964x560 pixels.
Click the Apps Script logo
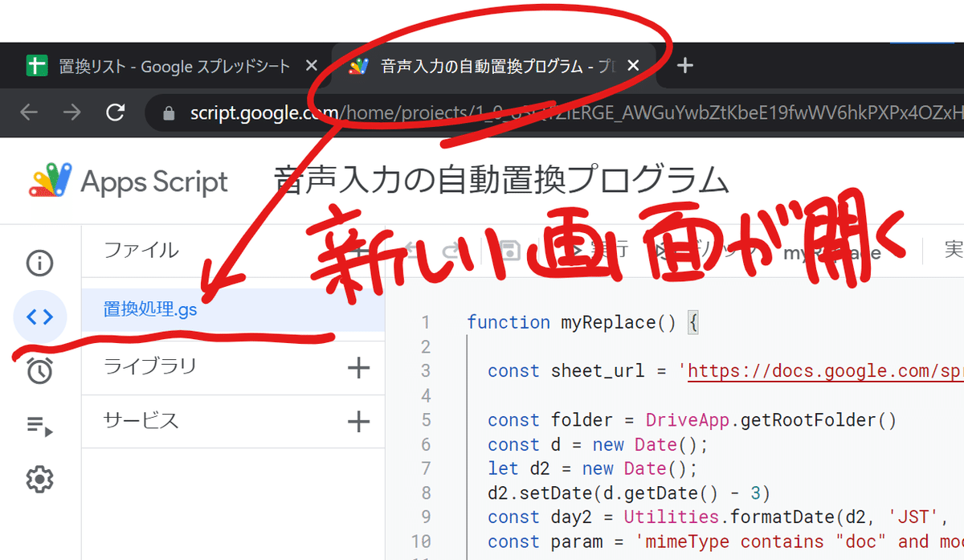coord(129,182)
